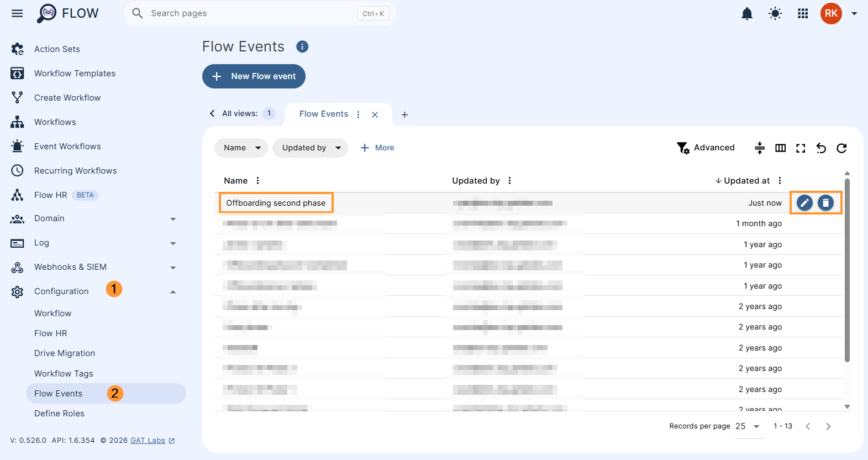Open the hamburger navigation menu
This screenshot has height=460, width=868.
[x=17, y=13]
